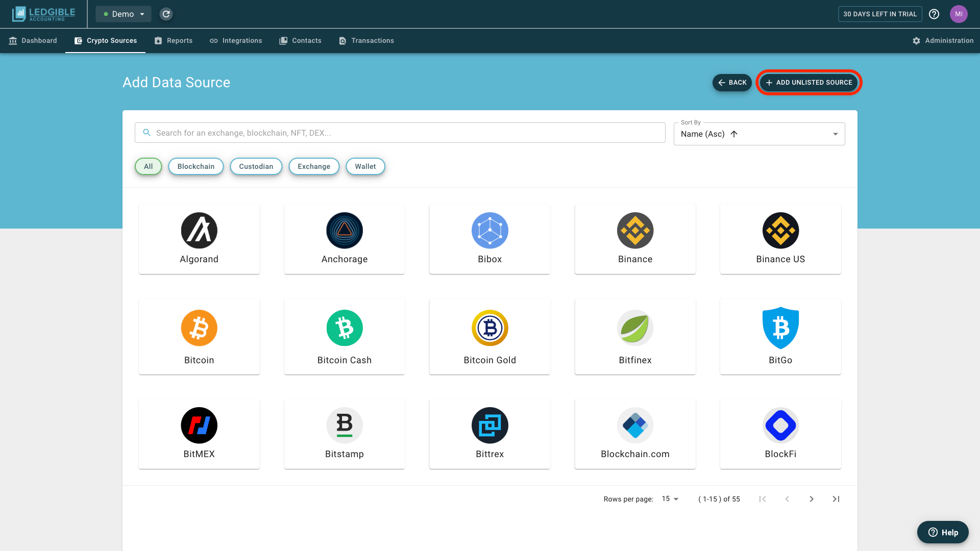Open the Contacts tab

pyautogui.click(x=300, y=41)
